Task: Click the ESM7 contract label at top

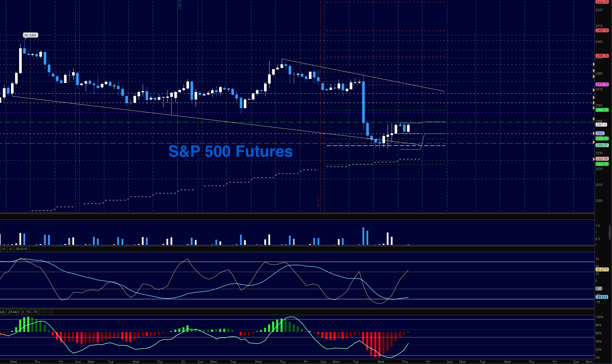Action: pyautogui.click(x=179, y=5)
